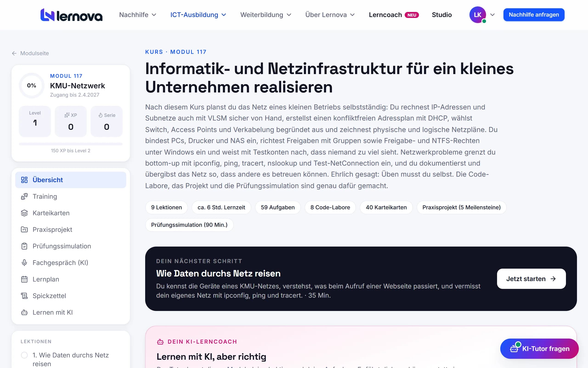The image size is (588, 368).
Task: Click the Training dumbbell icon
Action: point(24,196)
